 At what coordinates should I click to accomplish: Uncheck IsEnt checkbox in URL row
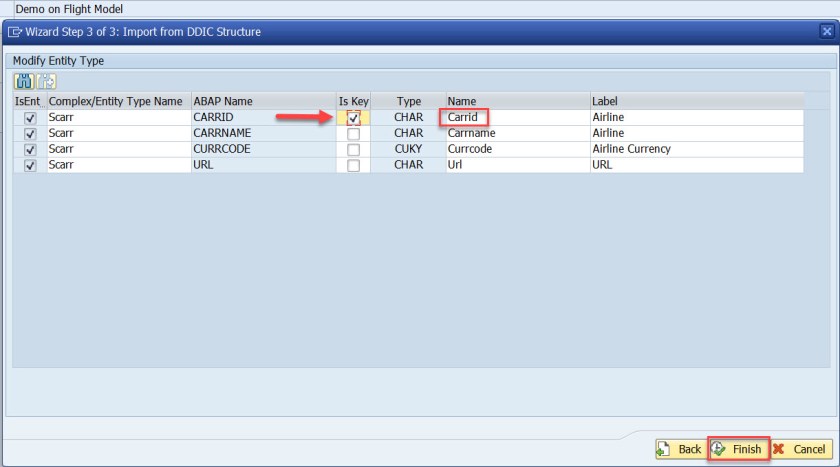tap(30, 165)
